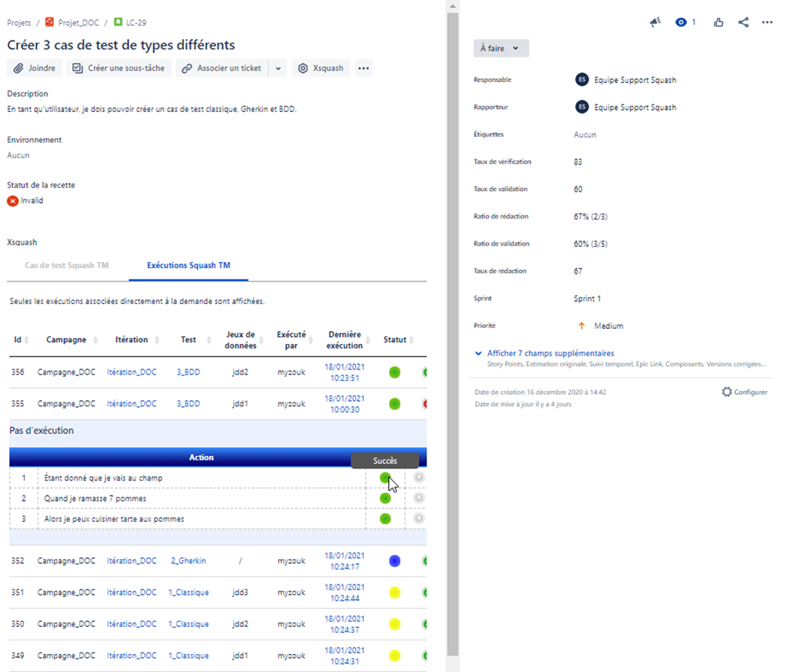Click the thumbs-up vote icon
The image size is (787, 672).
pos(718,22)
